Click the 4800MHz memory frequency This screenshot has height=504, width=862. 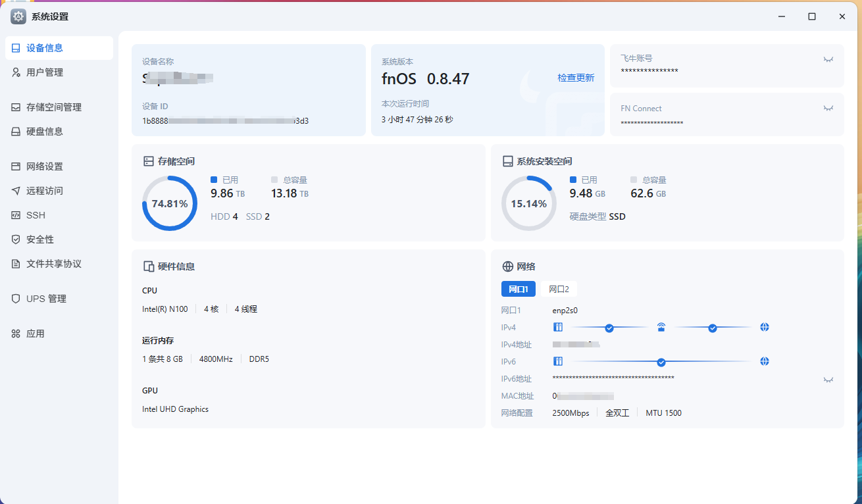click(216, 359)
